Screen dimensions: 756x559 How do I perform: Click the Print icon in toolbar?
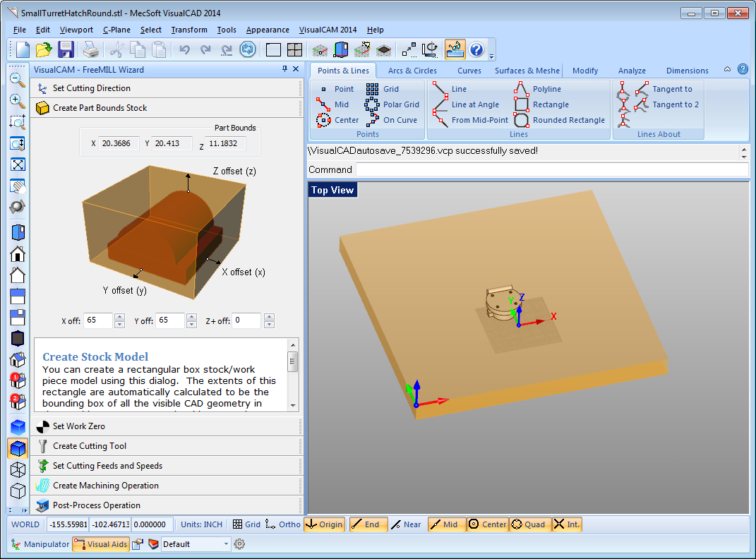point(90,49)
